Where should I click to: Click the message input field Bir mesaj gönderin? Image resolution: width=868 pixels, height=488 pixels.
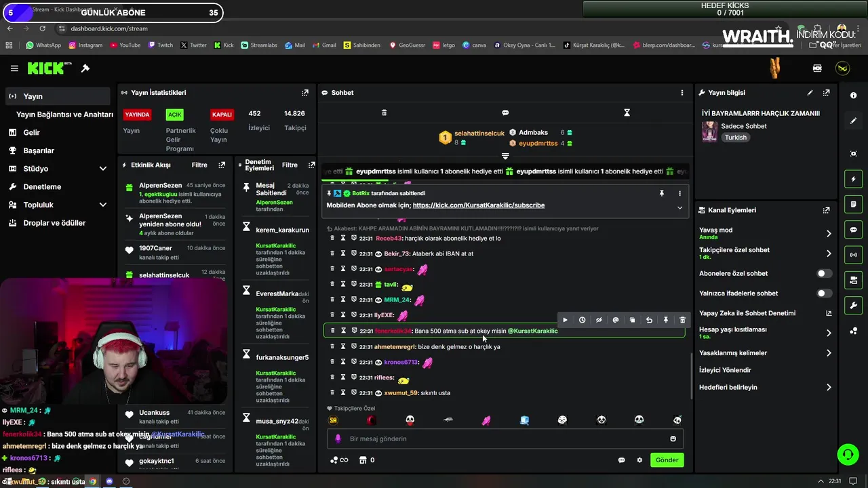point(505,439)
